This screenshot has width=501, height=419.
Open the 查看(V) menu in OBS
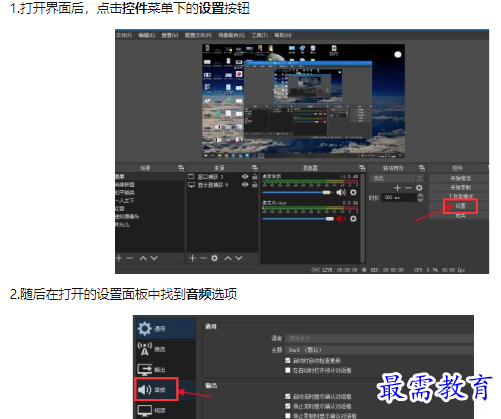170,35
